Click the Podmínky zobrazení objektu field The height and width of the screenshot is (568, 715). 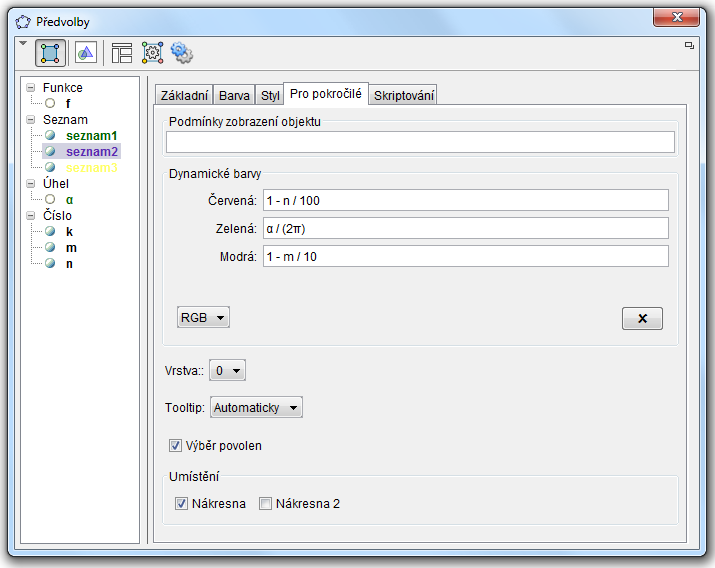[x=420, y=142]
